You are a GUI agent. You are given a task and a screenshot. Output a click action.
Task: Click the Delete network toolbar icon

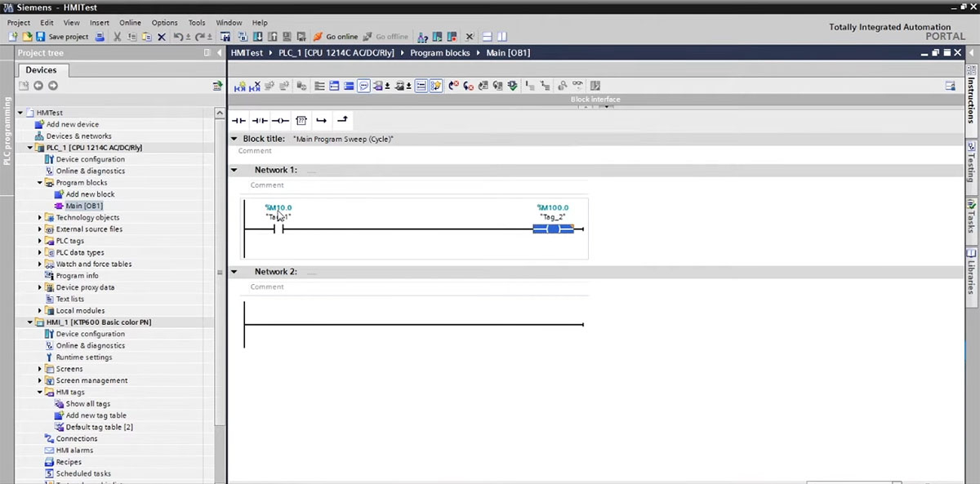click(255, 86)
